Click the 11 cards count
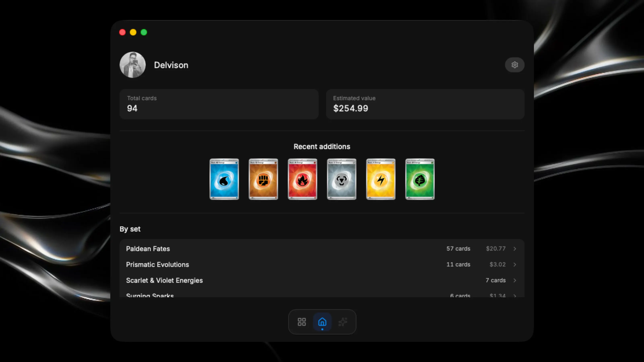Screen dimensions: 644x362 click(x=458, y=264)
